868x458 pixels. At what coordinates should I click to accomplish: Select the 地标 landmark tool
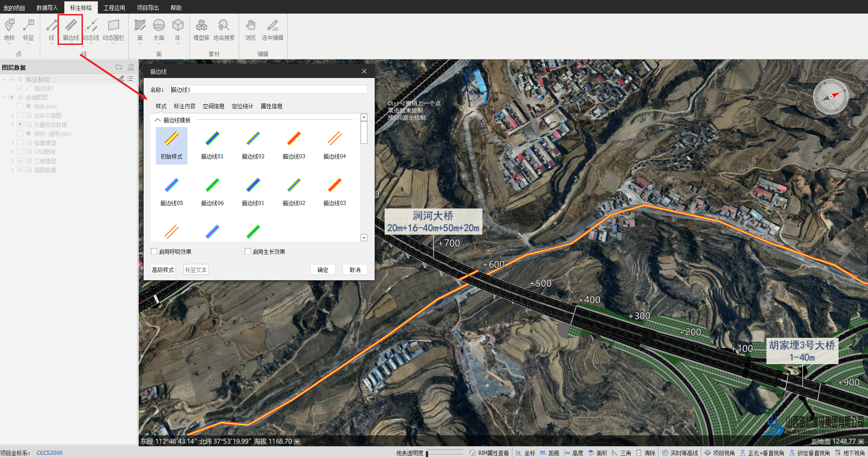tap(10, 29)
